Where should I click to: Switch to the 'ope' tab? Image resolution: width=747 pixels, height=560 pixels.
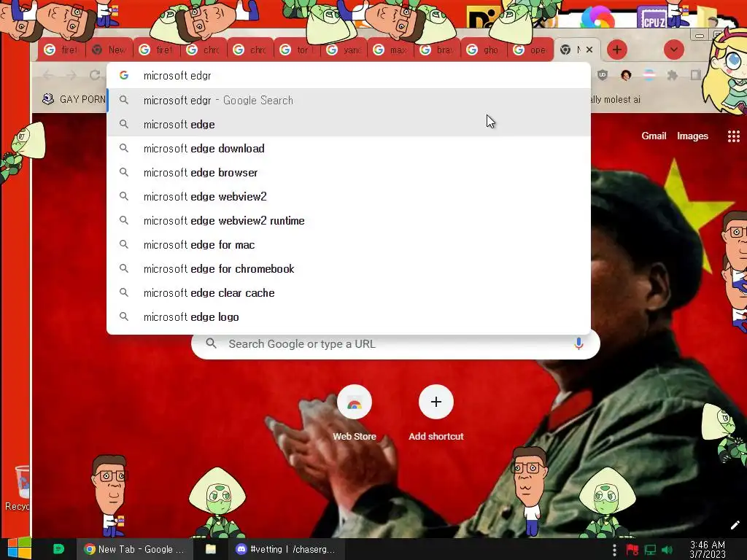coord(530,50)
